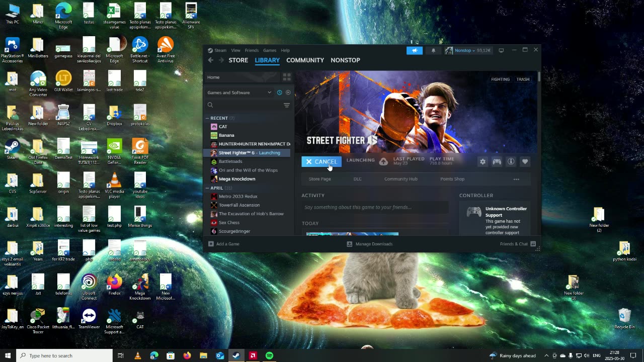The image size is (644, 362).
Task: Open Street Fighter 6 settings gear
Action: pos(482,161)
